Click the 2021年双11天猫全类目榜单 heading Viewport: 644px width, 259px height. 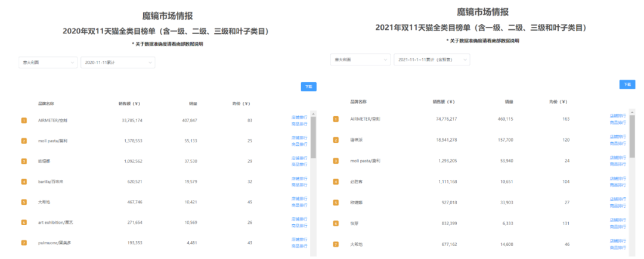480,28
